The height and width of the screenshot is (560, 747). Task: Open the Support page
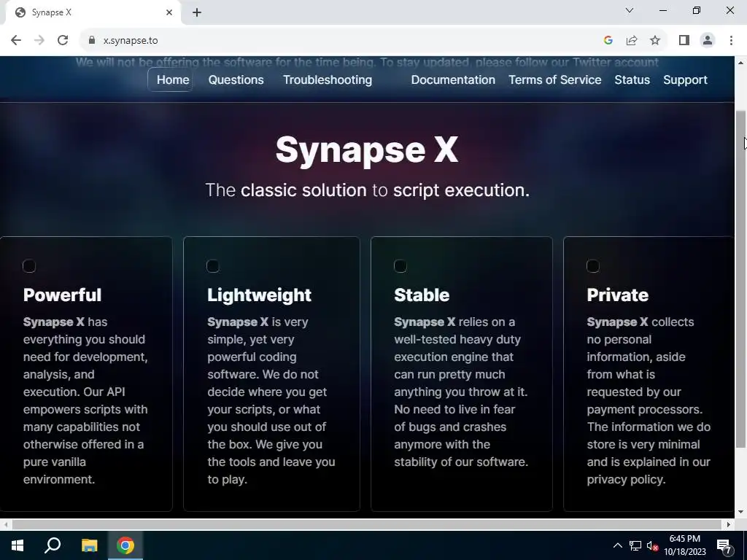(x=685, y=79)
